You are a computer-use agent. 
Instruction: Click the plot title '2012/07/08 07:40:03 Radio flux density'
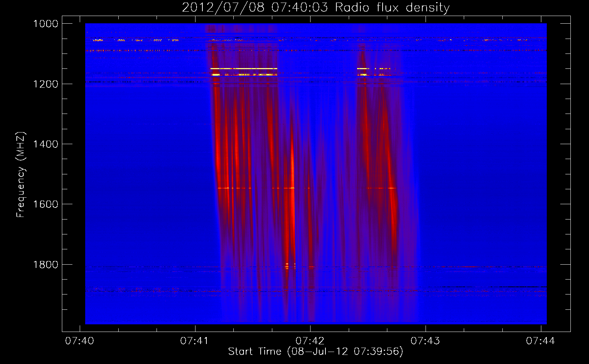pos(316,7)
